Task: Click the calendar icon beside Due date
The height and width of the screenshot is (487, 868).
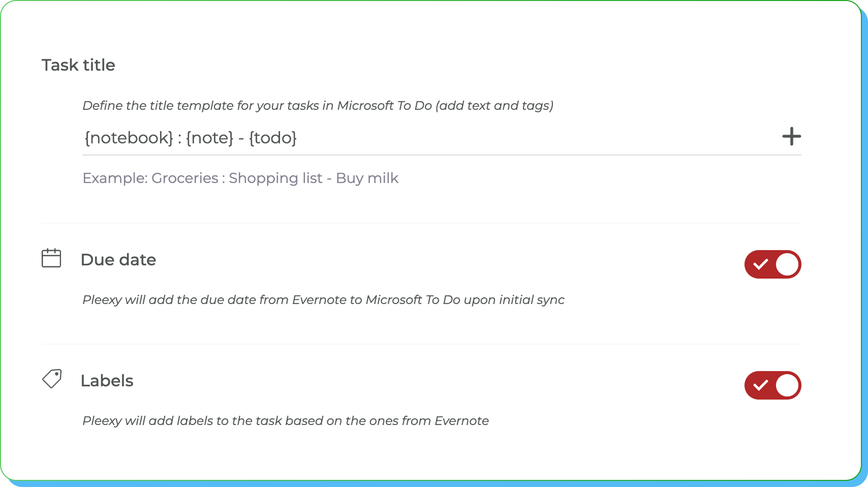Action: tap(51, 258)
